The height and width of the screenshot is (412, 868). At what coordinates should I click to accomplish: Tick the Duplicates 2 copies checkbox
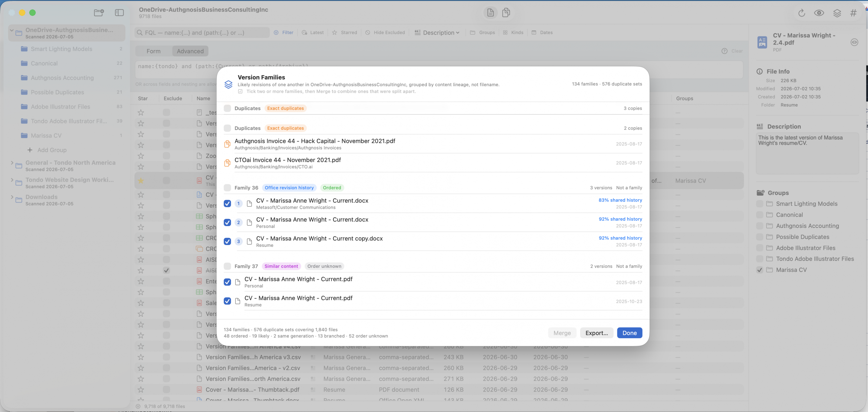pos(228,128)
